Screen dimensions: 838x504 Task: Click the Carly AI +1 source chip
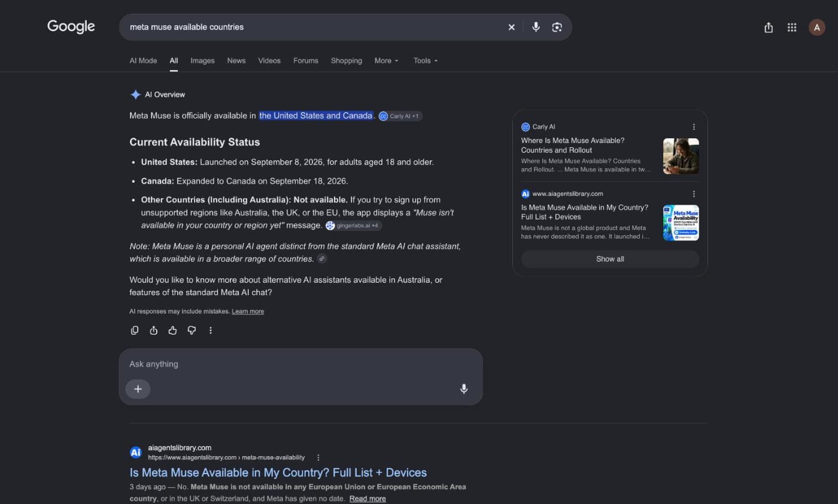[x=400, y=116]
